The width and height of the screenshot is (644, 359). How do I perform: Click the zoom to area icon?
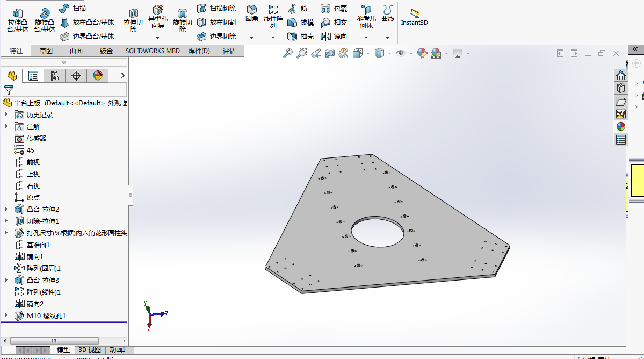(302, 53)
